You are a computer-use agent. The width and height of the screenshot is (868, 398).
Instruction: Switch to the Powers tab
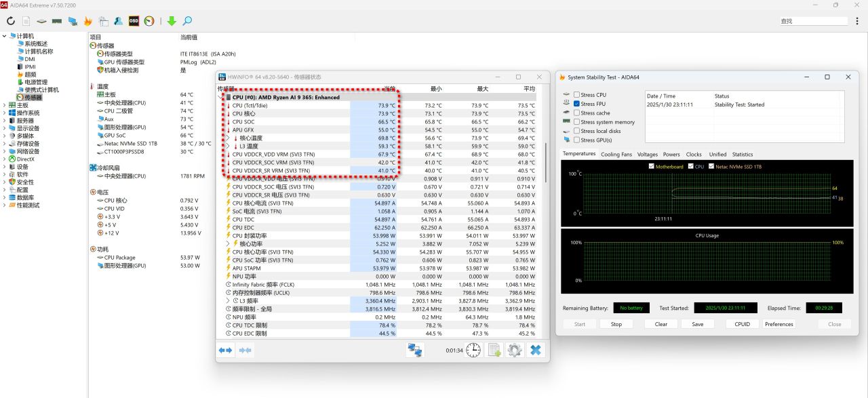[x=671, y=155]
